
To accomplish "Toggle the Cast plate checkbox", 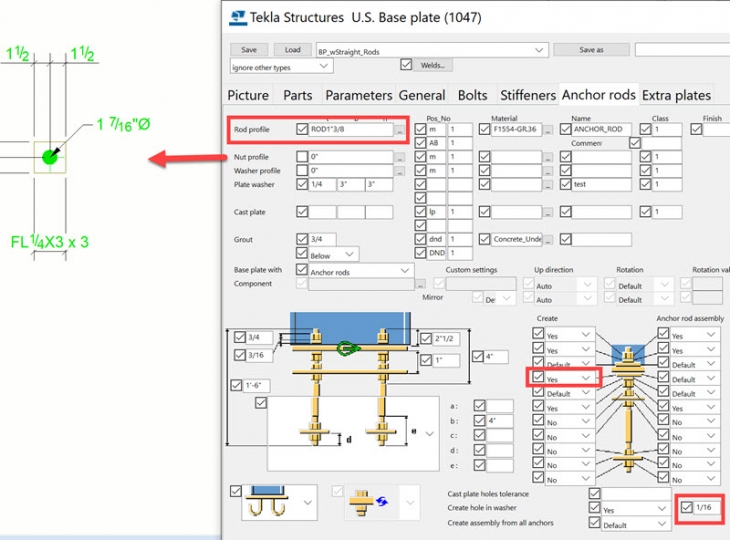I will pyautogui.click(x=302, y=212).
